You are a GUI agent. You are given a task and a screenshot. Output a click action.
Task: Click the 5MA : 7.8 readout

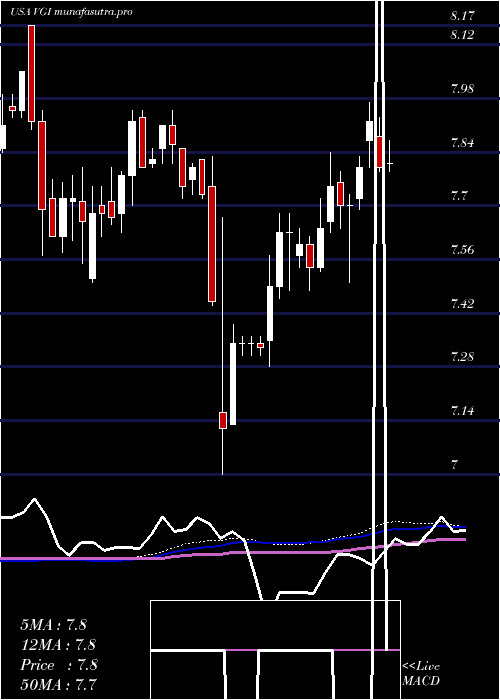[x=54, y=625]
